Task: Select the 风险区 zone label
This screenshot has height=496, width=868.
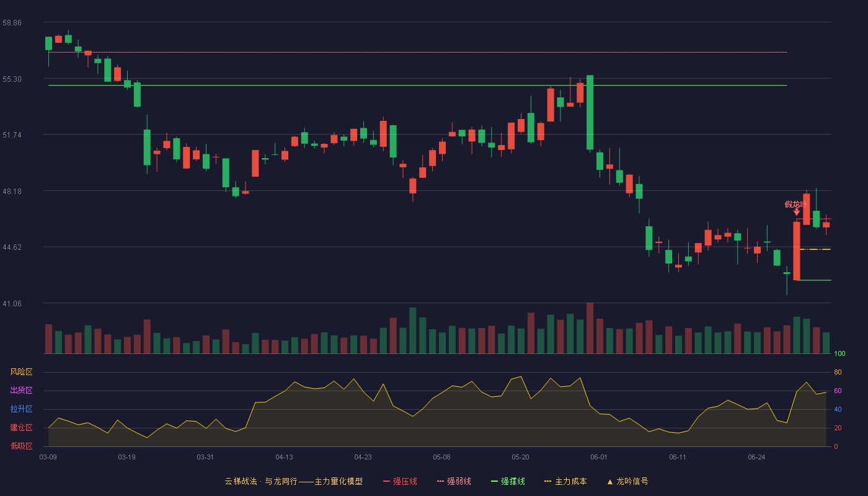Action: [21, 372]
